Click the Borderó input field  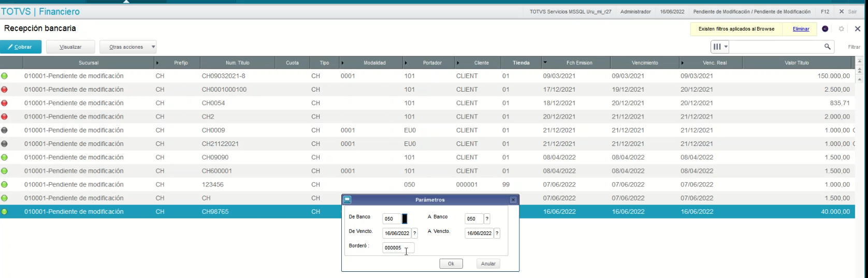tap(398, 248)
